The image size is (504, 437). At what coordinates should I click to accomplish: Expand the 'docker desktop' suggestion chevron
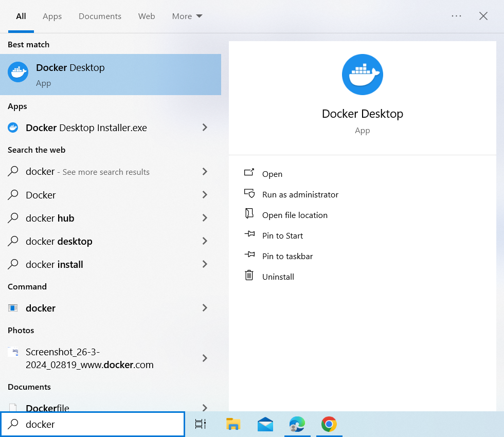(x=205, y=241)
